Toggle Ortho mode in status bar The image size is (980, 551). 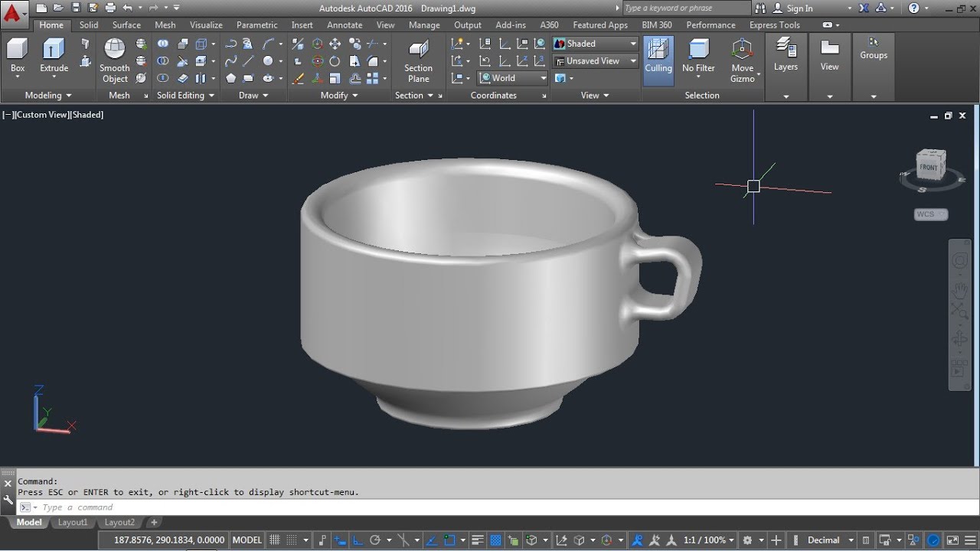click(x=357, y=540)
